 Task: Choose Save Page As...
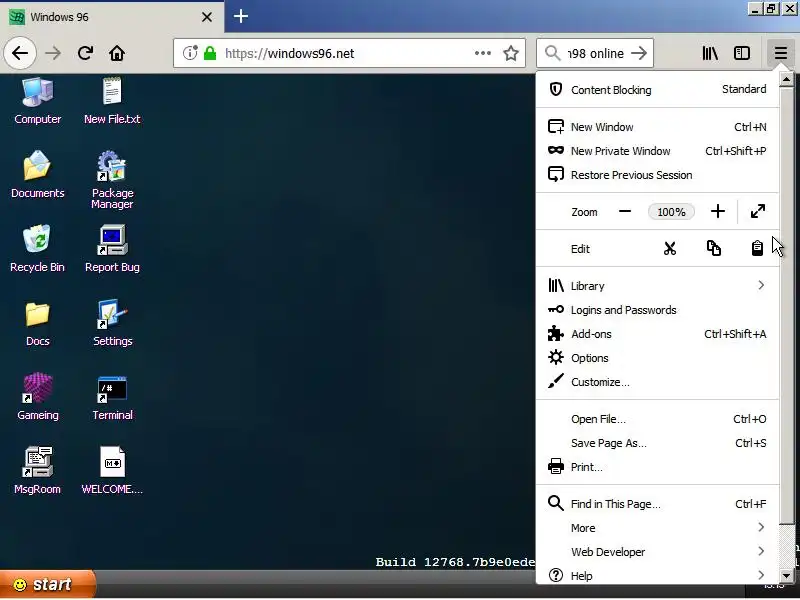(x=657, y=443)
